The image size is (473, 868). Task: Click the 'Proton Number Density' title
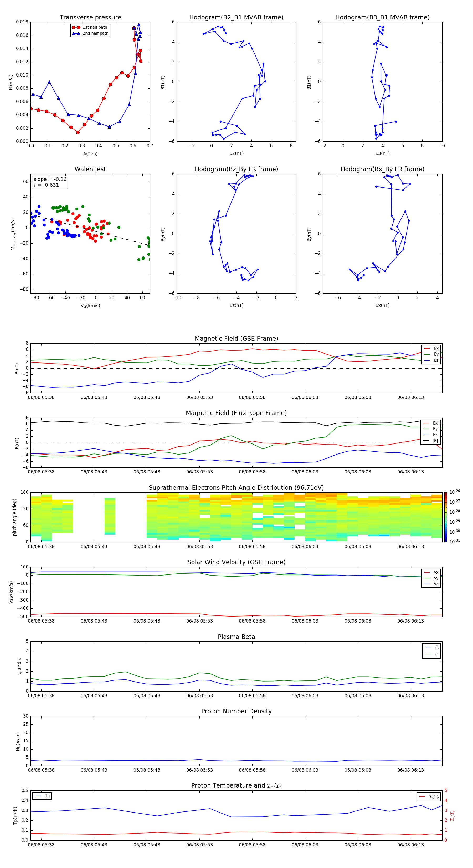click(236, 711)
